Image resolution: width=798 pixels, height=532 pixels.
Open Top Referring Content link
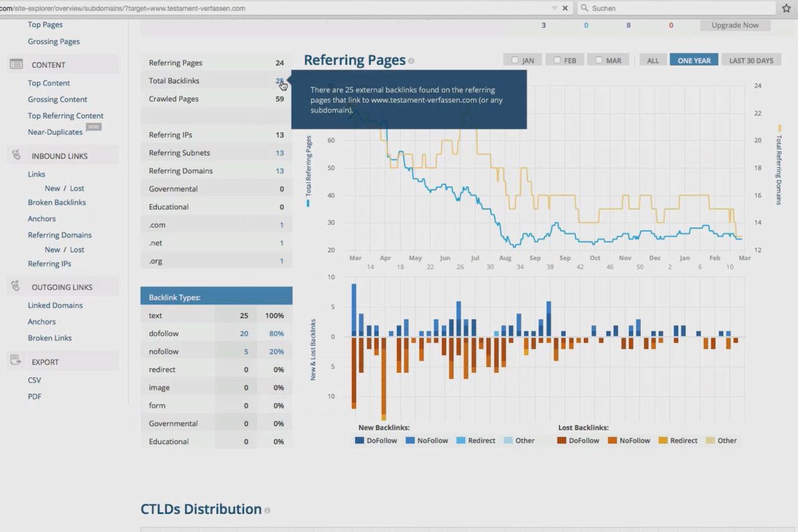(66, 116)
